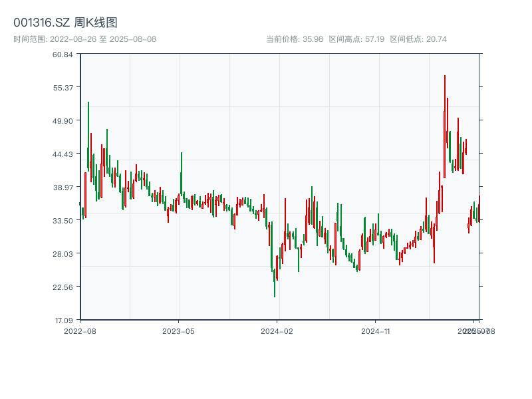Click the period high label 区间高点: 57.19
This screenshot has width=532, height=399.
click(x=356, y=39)
